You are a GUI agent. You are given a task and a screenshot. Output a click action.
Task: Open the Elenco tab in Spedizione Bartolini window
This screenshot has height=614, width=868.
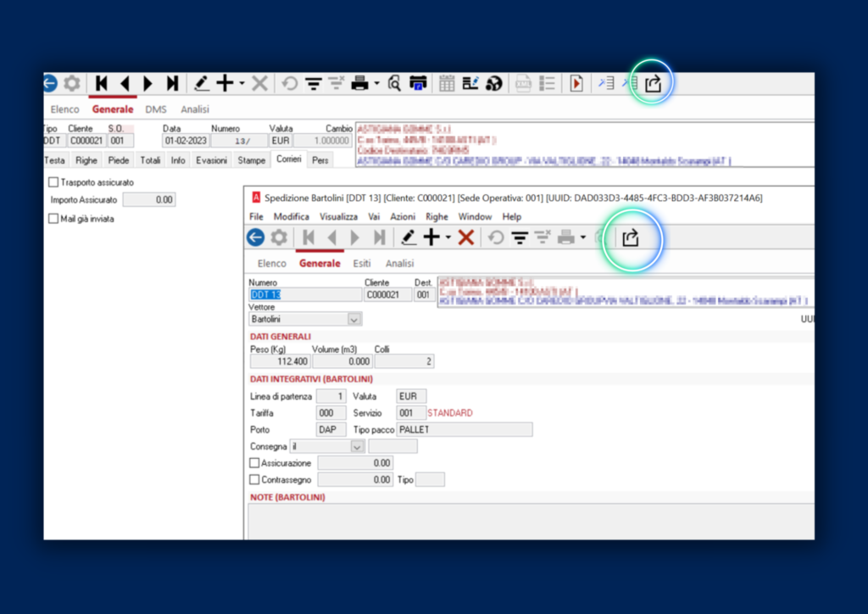tap(272, 264)
